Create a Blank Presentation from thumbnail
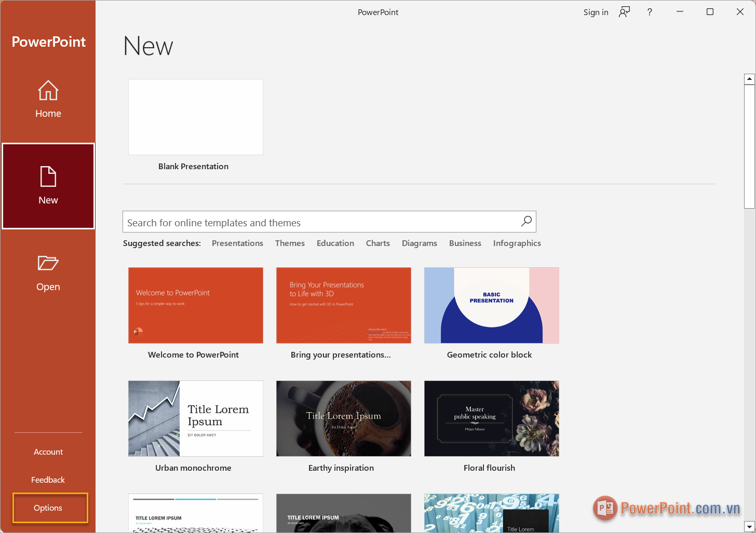 [x=196, y=117]
